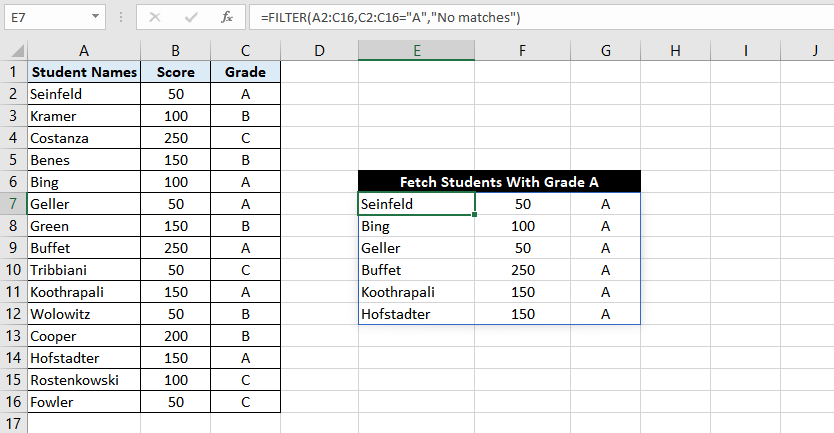Select Bing in the filtered results

[416, 226]
